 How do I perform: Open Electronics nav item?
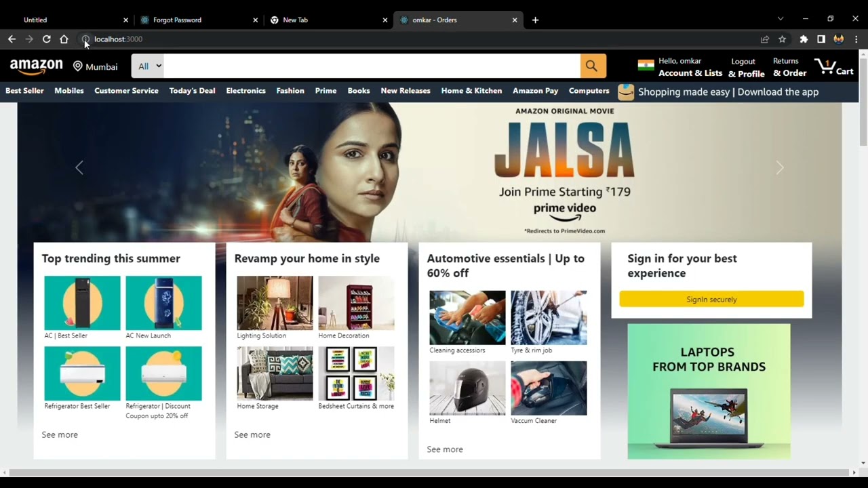pyautogui.click(x=245, y=91)
